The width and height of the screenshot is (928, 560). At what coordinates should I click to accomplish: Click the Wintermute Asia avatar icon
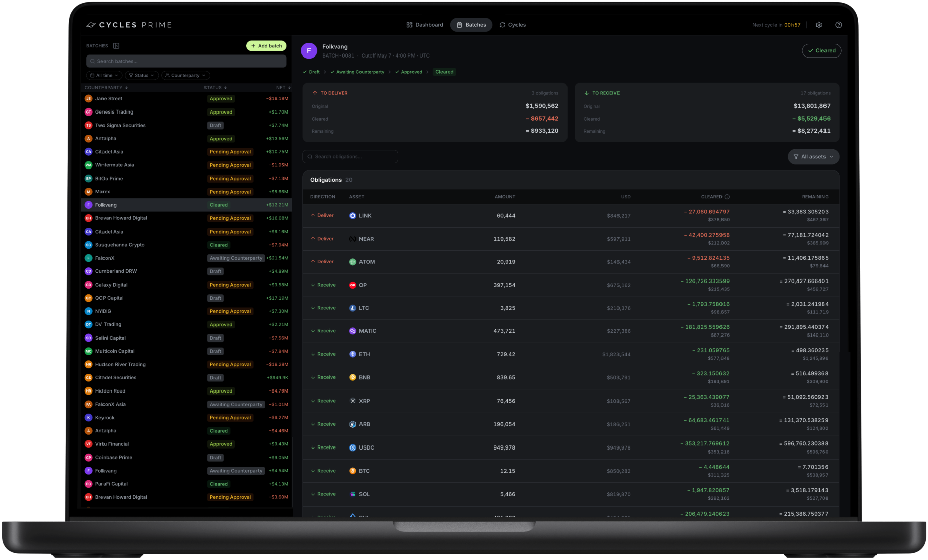[x=88, y=165]
